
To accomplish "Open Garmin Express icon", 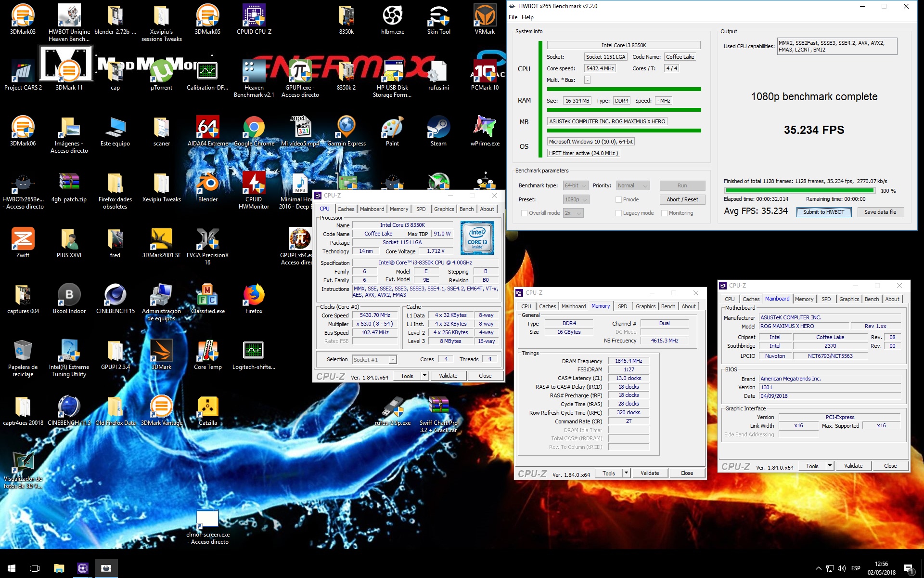I will click(x=346, y=131).
